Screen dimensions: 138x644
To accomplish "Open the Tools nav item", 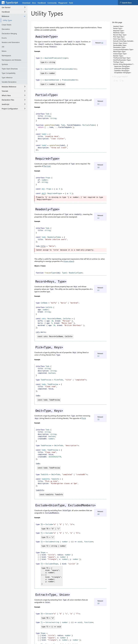I will coord(71,3).
